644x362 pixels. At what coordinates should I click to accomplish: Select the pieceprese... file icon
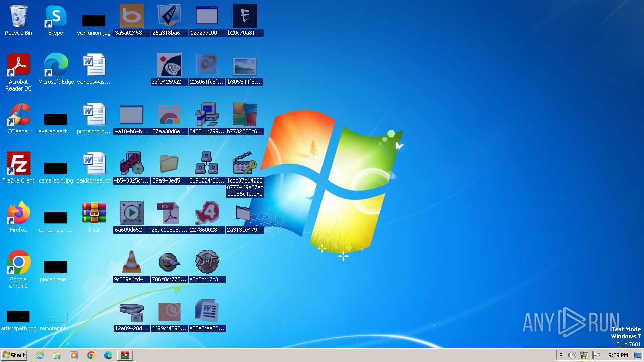pyautogui.click(x=56, y=267)
